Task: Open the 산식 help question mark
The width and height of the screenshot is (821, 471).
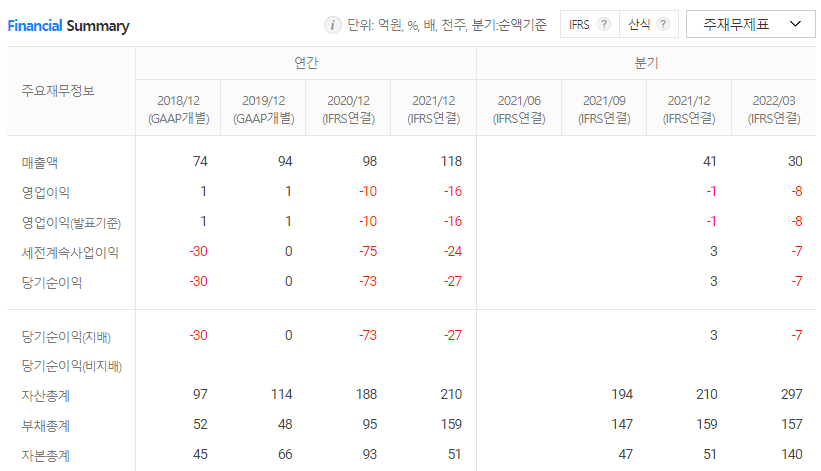Action: click(x=663, y=24)
